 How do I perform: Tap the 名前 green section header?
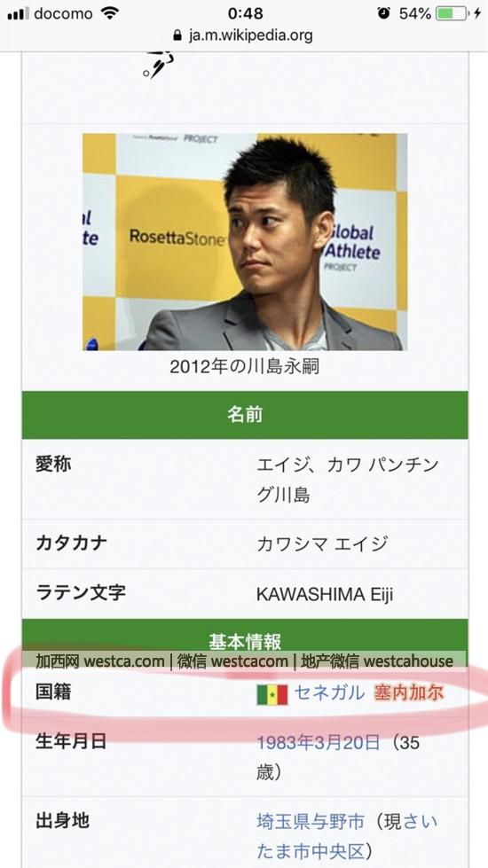point(245,415)
